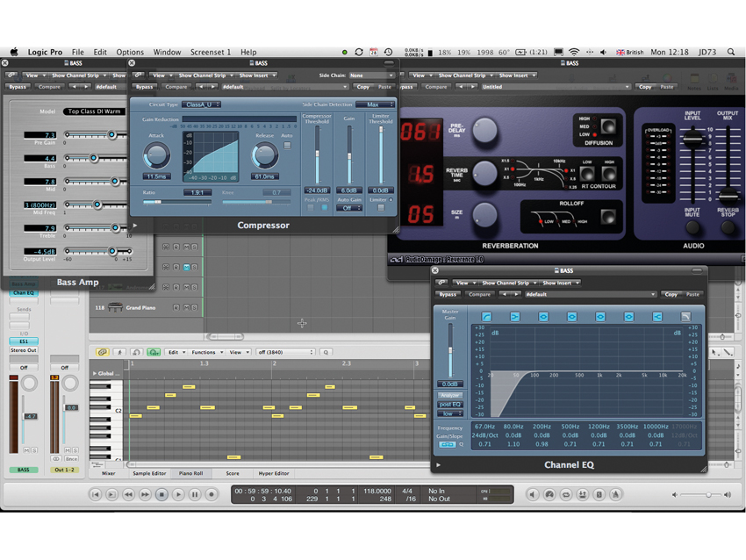Click the Piano Roll quantize Q button
The width and height of the screenshot is (746, 560).
pyautogui.click(x=326, y=352)
